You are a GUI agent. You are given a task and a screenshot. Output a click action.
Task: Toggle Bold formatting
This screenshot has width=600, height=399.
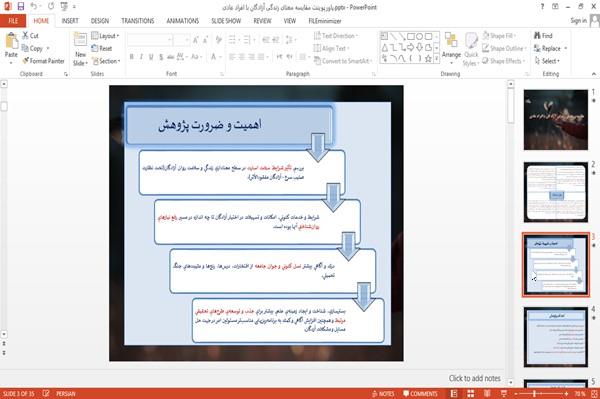(x=132, y=57)
